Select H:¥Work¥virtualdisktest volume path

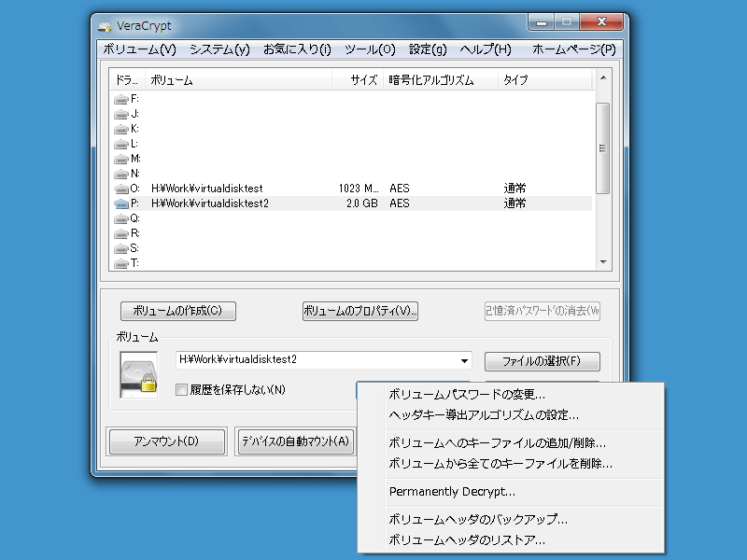click(206, 189)
